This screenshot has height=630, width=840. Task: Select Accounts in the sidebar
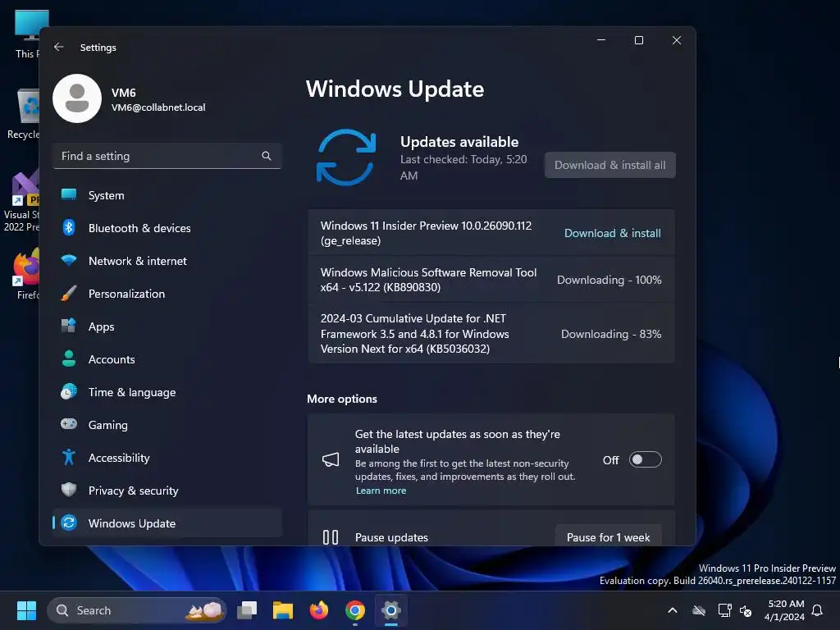[167, 359]
